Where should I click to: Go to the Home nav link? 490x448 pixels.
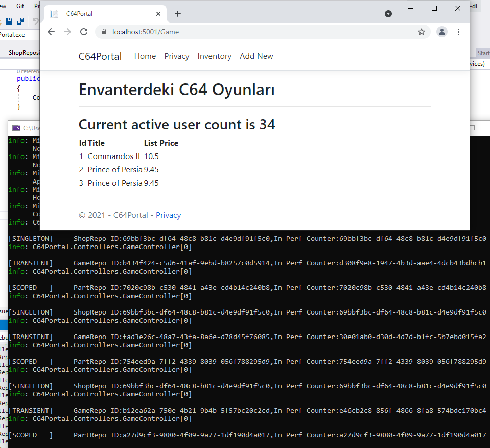coord(145,56)
